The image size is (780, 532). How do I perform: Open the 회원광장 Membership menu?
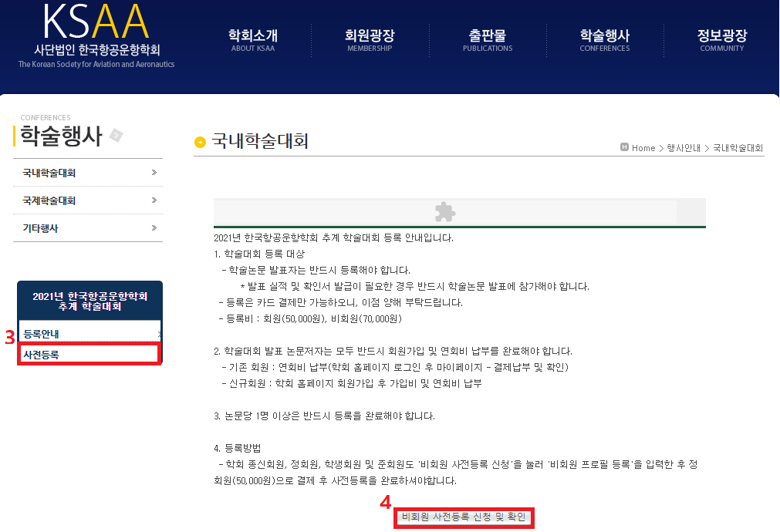click(x=370, y=40)
